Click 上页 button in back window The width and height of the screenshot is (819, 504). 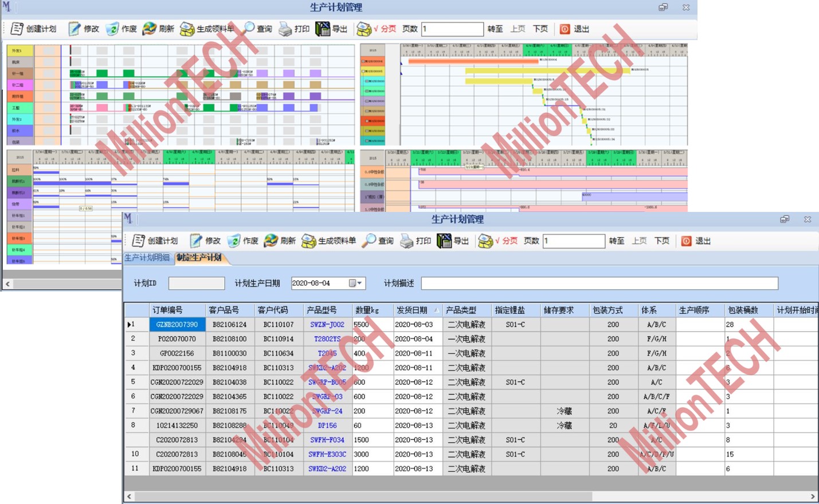pyautogui.click(x=518, y=29)
